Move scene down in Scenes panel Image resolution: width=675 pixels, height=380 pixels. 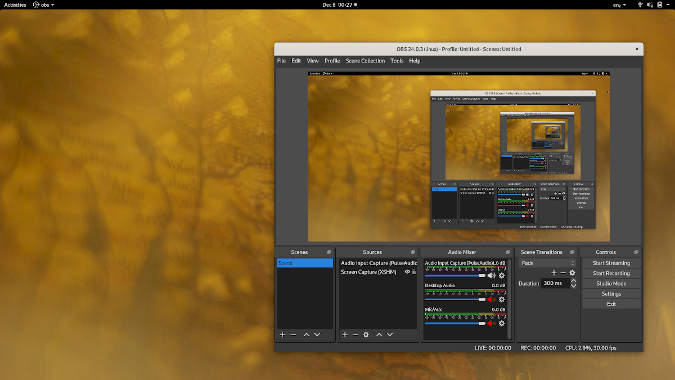click(317, 334)
